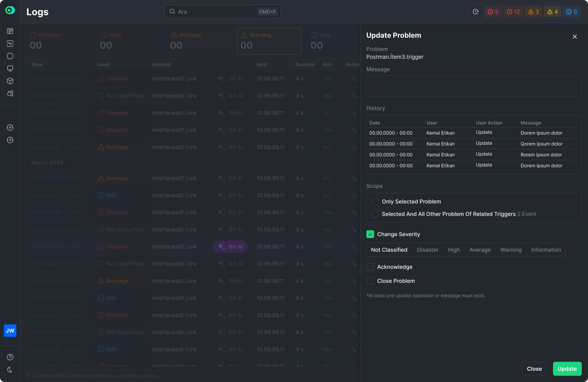Open the Warning summary card

tap(269, 41)
